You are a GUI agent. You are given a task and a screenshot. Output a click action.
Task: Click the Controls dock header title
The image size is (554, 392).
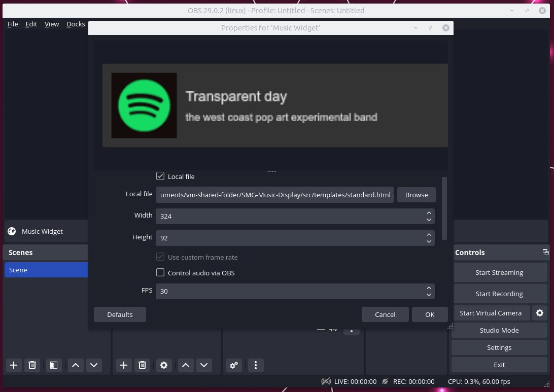[470, 253]
